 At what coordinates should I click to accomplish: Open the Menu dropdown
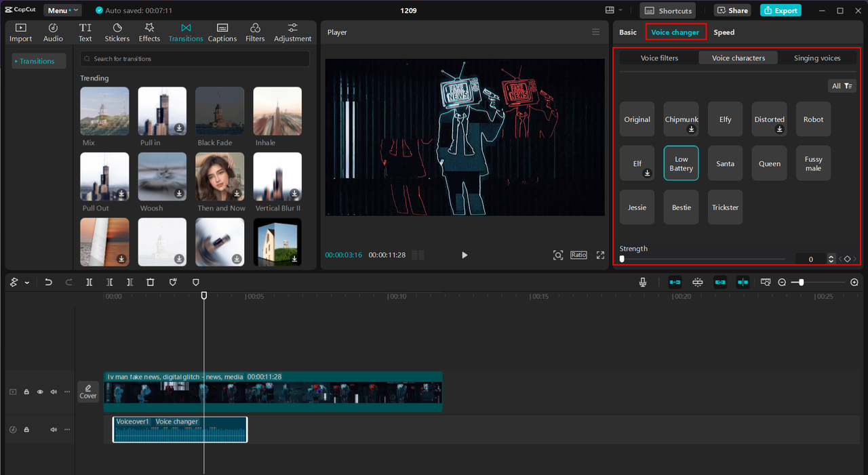(62, 10)
